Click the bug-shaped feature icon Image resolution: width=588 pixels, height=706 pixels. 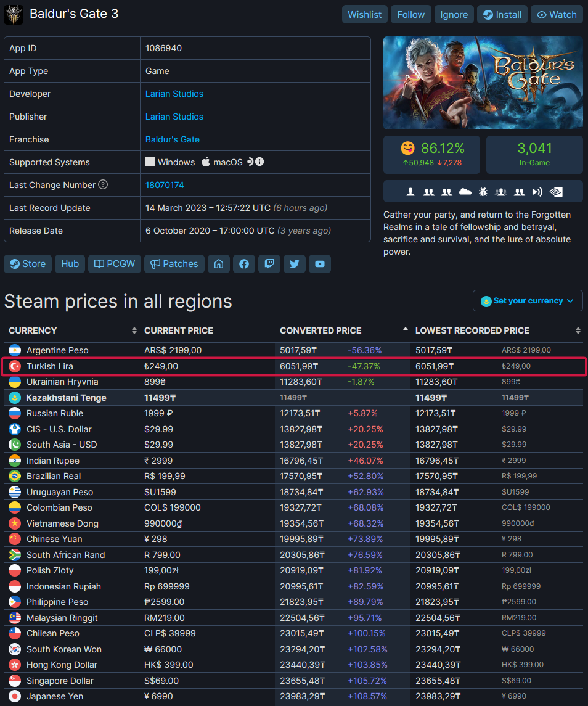click(x=483, y=192)
